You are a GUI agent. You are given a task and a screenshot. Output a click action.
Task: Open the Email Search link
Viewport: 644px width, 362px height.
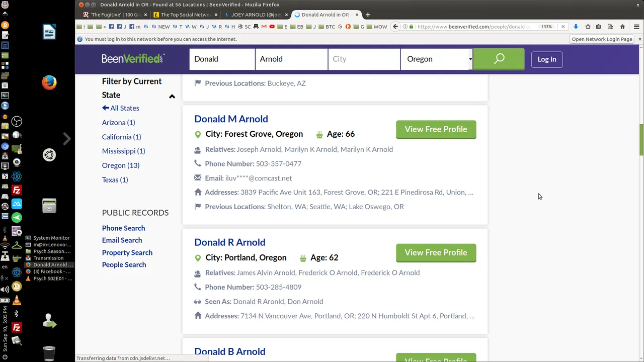tap(122, 240)
